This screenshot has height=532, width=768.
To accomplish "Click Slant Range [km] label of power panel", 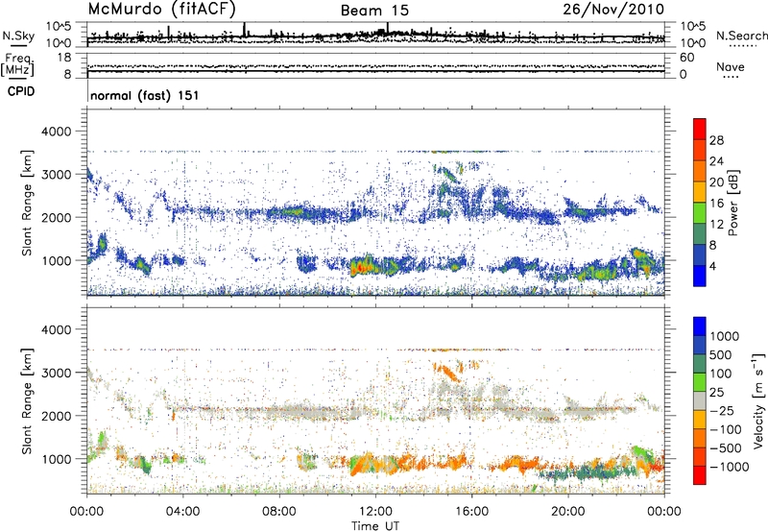I will click(x=27, y=203).
